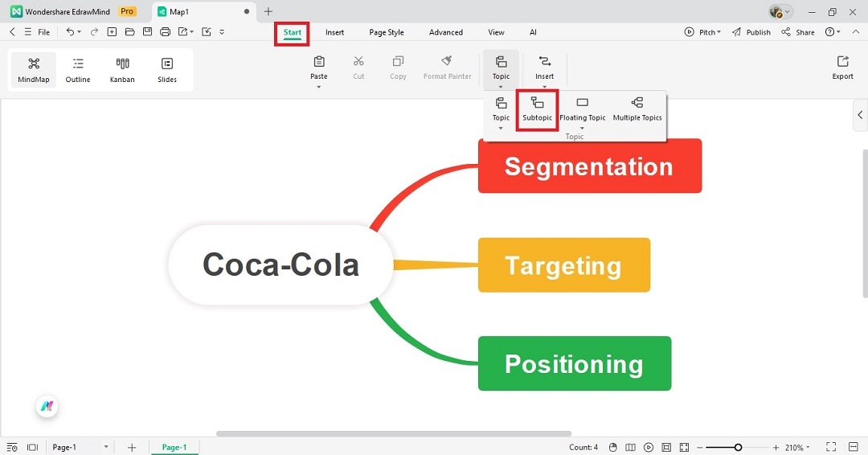
Task: Create a new file with the plus-square icon
Action: point(112,32)
